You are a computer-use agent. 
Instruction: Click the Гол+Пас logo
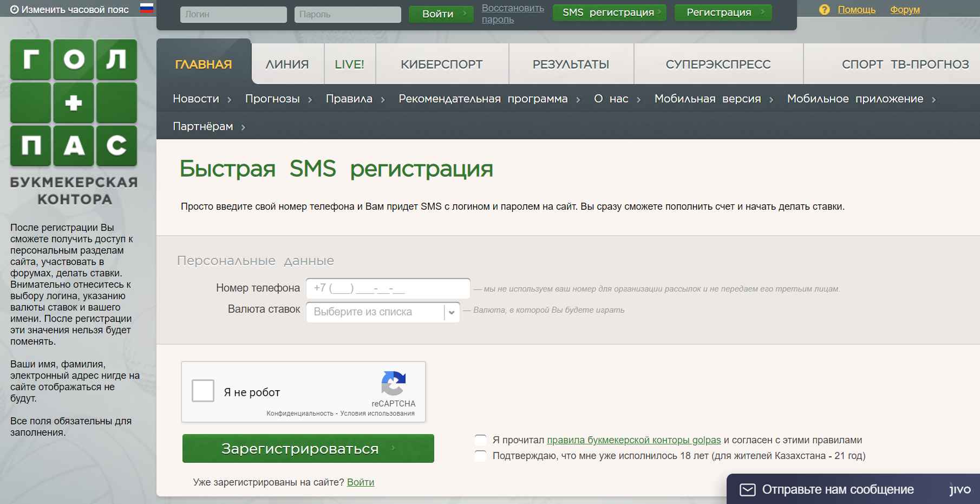coord(74,103)
